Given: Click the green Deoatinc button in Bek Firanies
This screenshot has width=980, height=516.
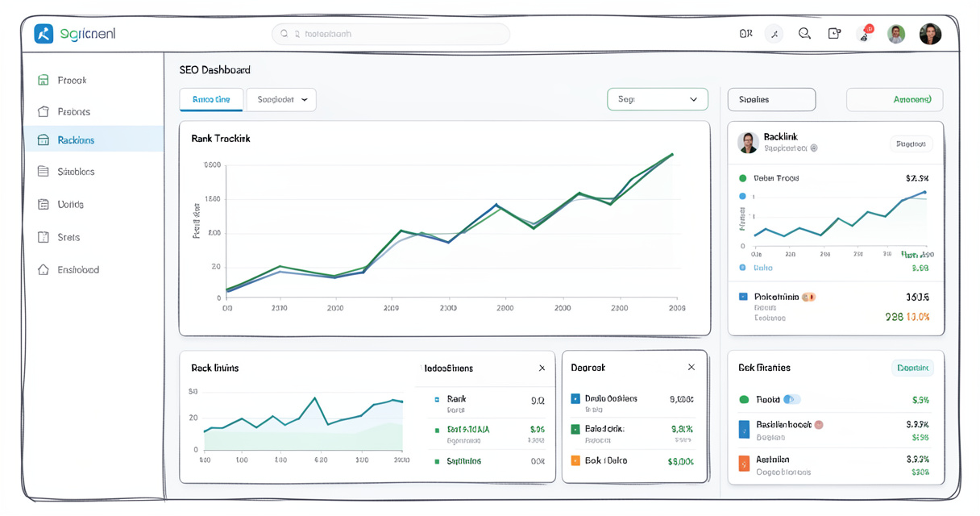Looking at the screenshot, I should 912,368.
